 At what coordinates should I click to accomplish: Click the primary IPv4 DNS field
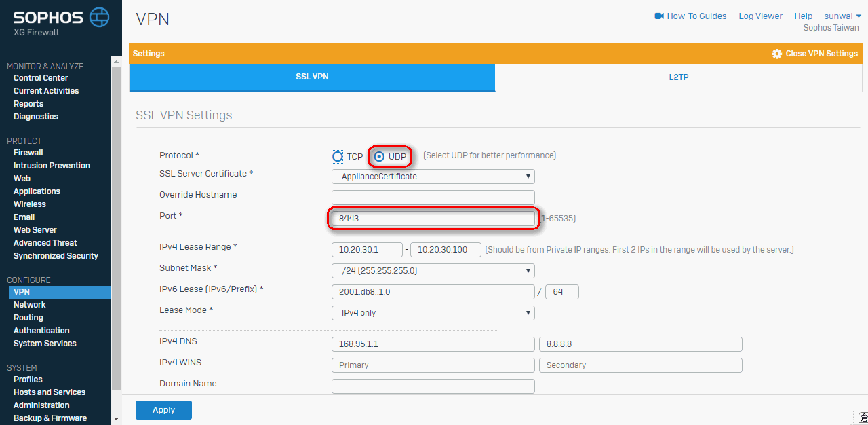[x=433, y=344]
